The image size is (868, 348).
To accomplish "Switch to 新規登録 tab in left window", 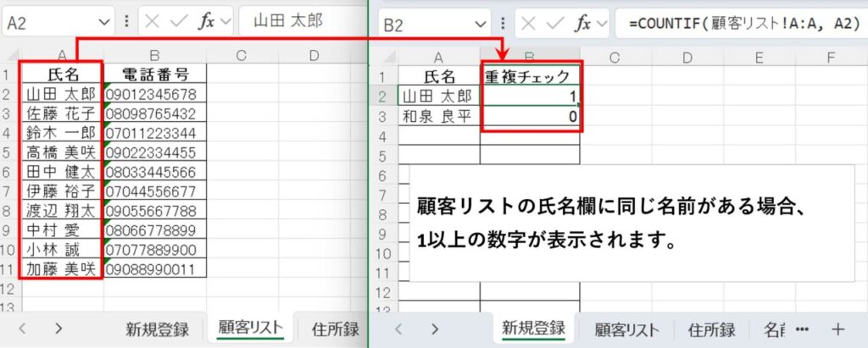I will coord(157,329).
